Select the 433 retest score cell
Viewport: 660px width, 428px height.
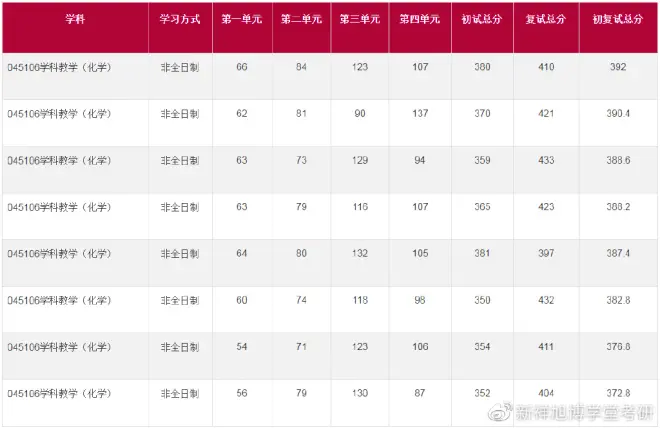[545, 160]
